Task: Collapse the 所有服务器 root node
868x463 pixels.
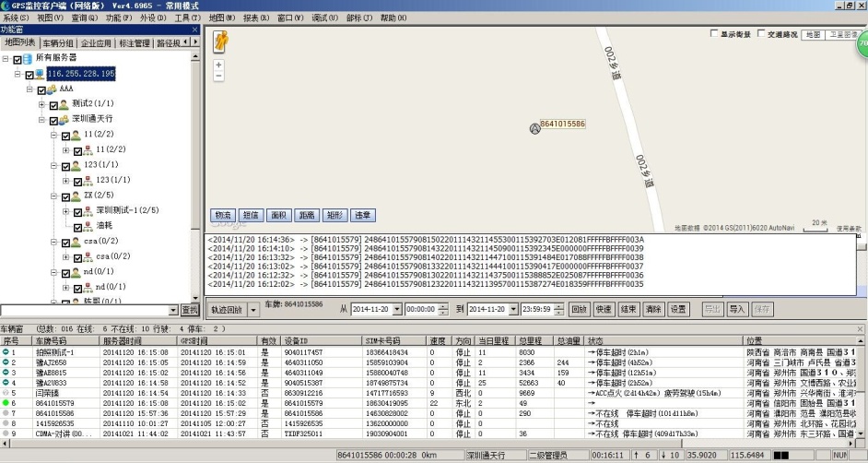Action: [x=5, y=58]
